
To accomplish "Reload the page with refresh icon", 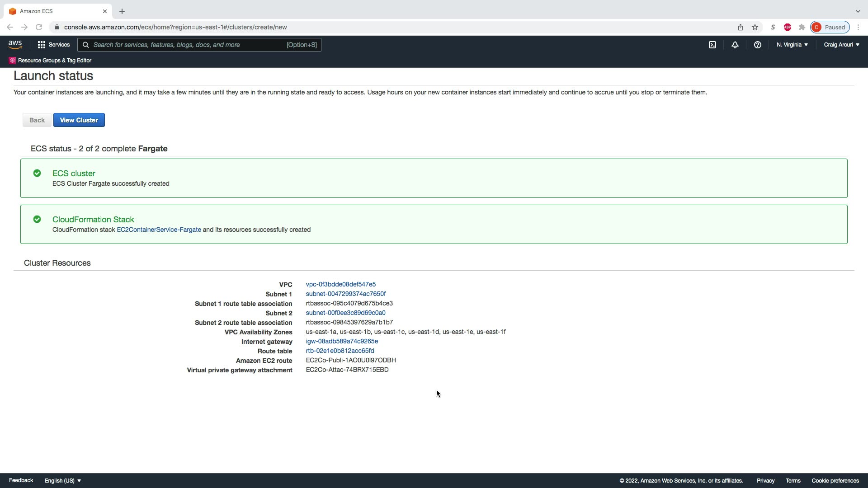I will tap(39, 27).
